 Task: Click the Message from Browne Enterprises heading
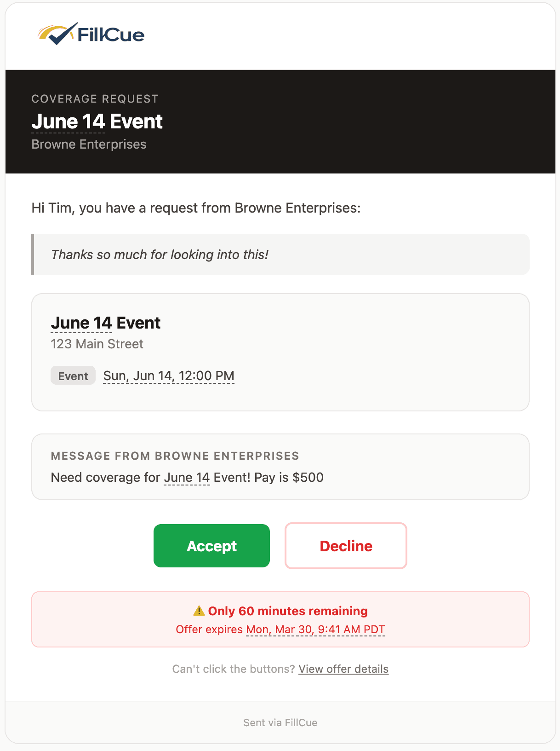(x=175, y=456)
